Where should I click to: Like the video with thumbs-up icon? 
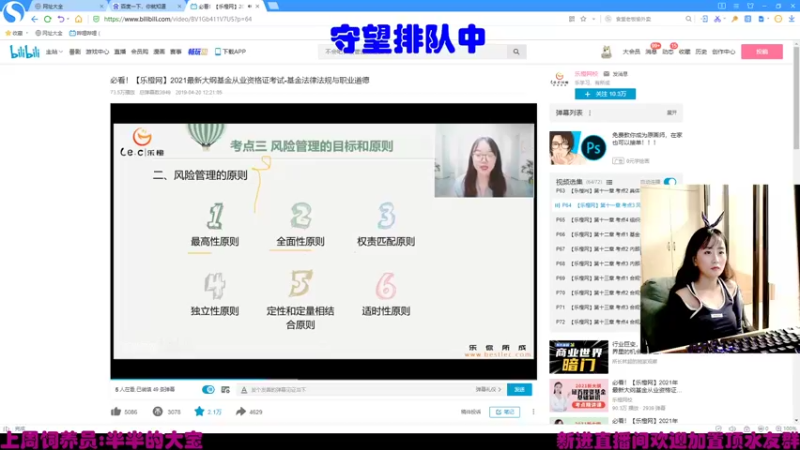click(116, 411)
